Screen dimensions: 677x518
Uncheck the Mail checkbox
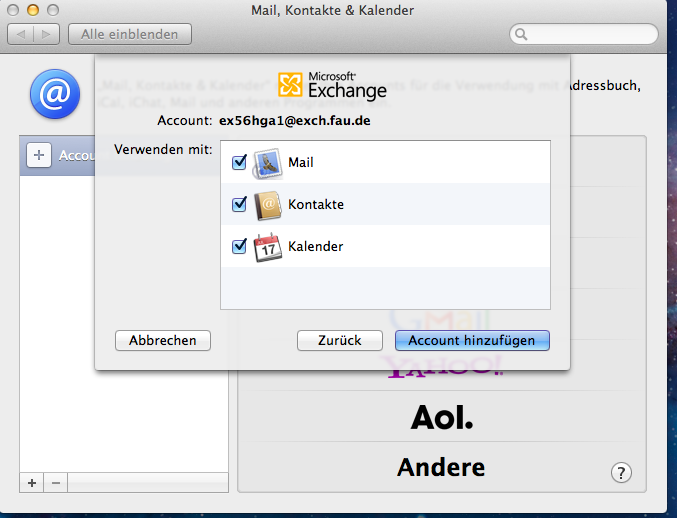point(239,162)
